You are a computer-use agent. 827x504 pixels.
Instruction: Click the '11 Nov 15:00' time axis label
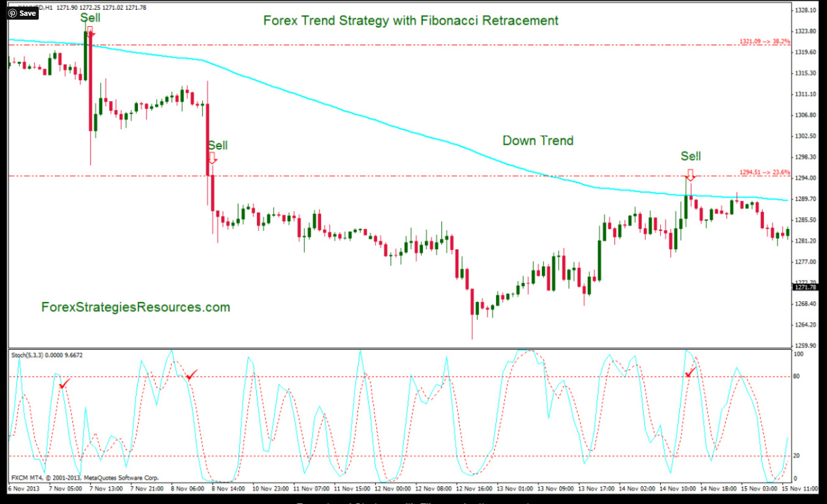click(x=353, y=489)
